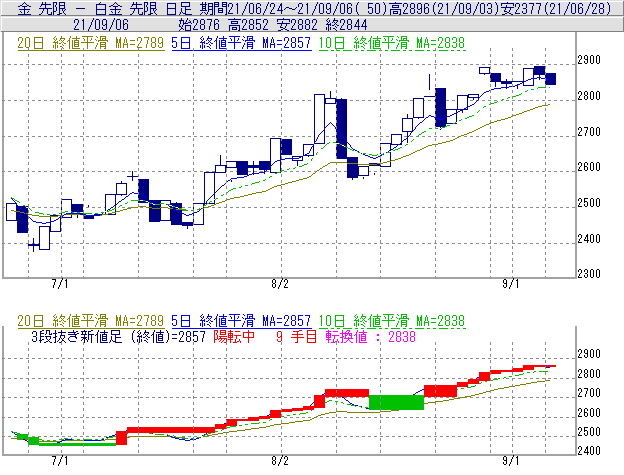The height and width of the screenshot is (475, 624).
Task: Click the low value 安2377(21/06/28)
Action: point(556,8)
